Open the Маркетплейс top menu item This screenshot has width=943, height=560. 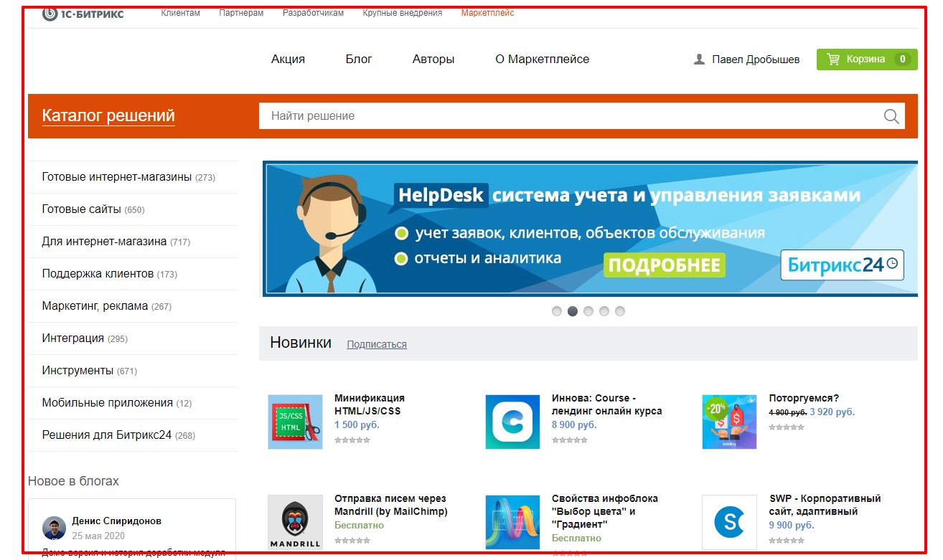click(488, 13)
